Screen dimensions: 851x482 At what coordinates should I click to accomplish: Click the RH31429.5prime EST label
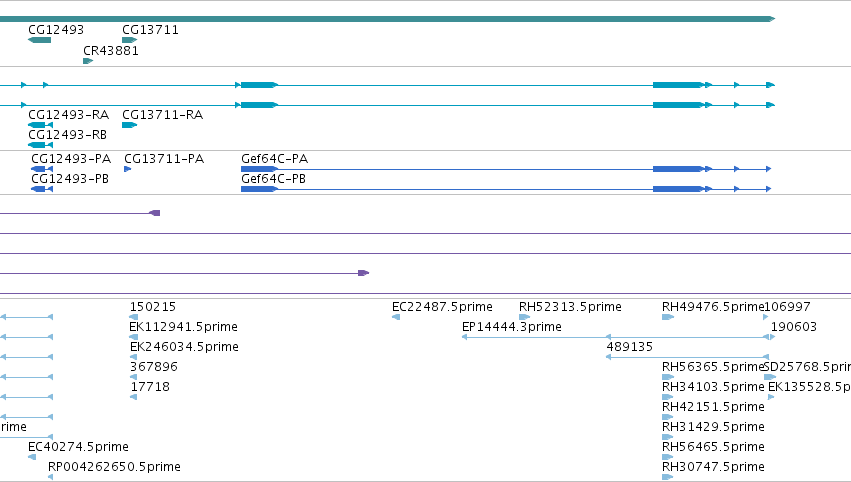point(713,427)
